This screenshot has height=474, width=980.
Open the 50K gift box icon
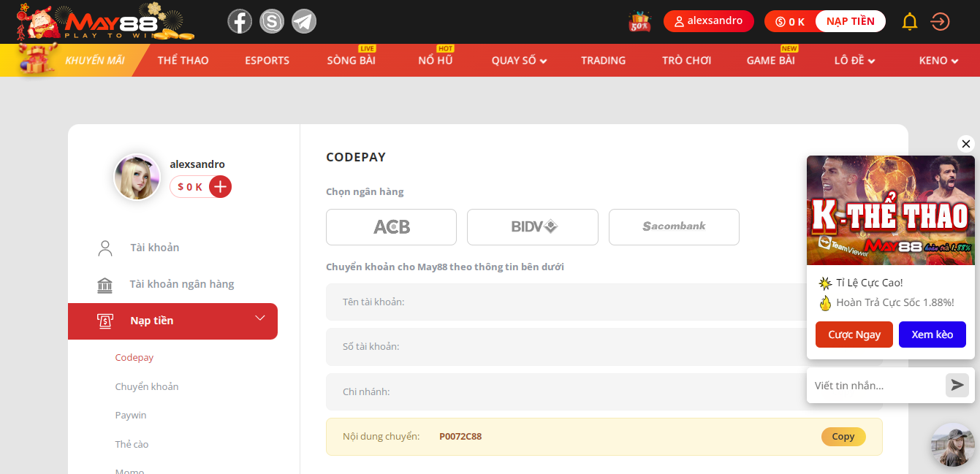coord(639,22)
